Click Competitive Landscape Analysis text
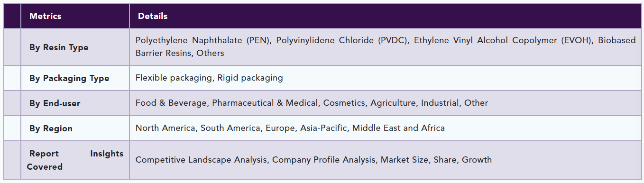This screenshot has height=183, width=644. 201,160
